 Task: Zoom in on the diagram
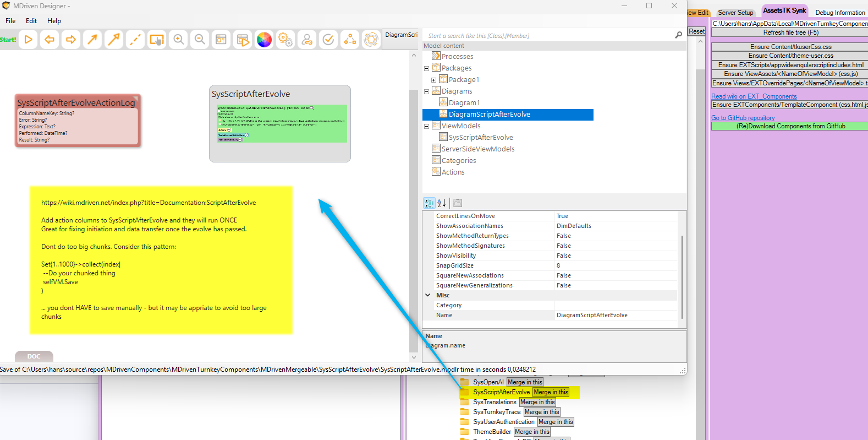(179, 40)
